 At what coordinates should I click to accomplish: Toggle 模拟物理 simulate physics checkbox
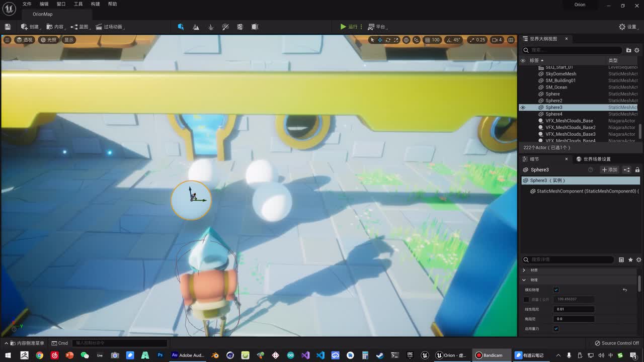[x=556, y=290]
